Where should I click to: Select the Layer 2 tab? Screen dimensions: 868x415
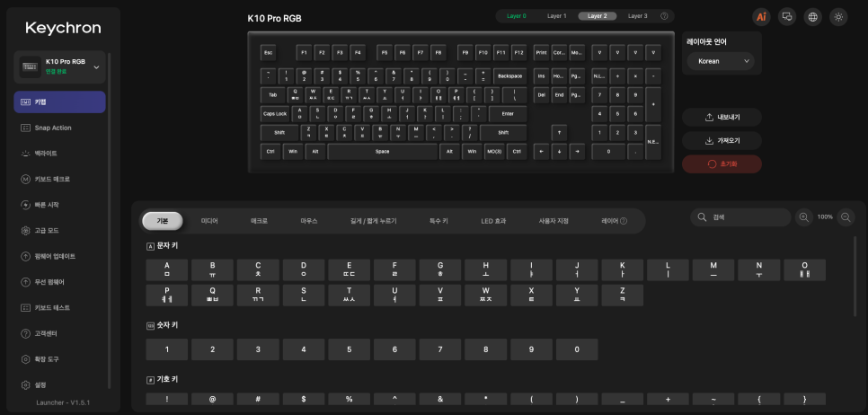coord(598,16)
